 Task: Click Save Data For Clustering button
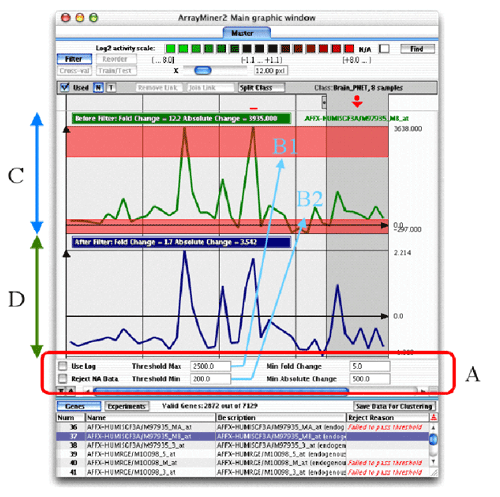pyautogui.click(x=394, y=406)
